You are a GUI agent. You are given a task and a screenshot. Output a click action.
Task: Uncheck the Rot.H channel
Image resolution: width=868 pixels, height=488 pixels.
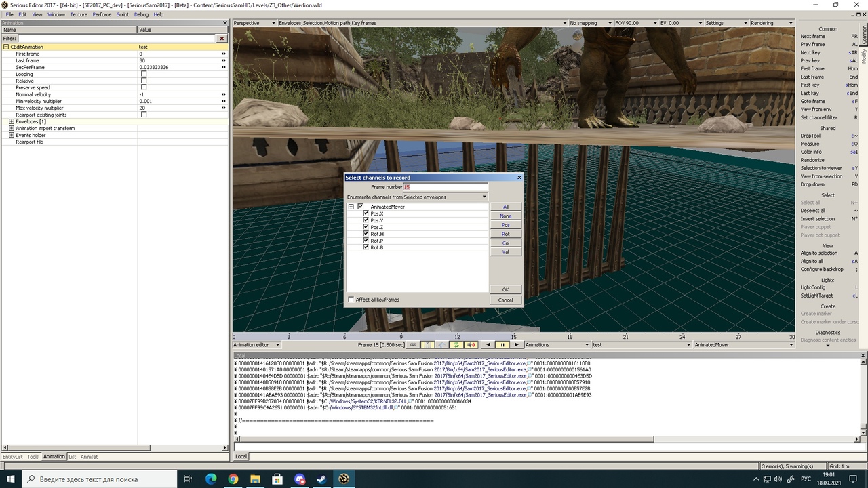[x=366, y=234]
